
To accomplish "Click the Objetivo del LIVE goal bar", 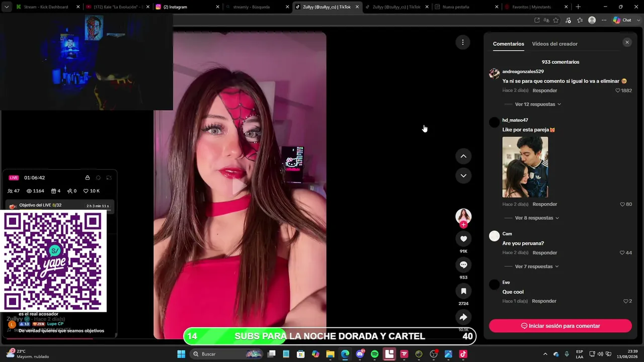I will pos(60,206).
